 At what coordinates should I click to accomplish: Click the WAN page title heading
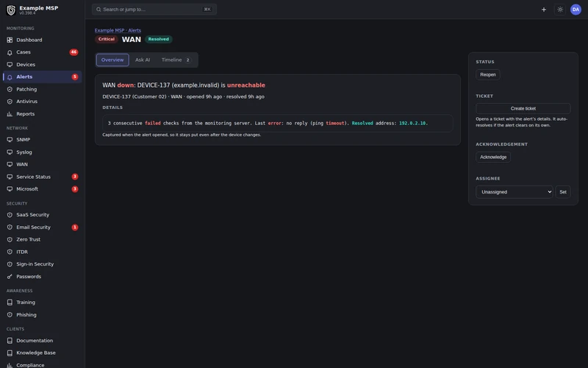coord(132,40)
